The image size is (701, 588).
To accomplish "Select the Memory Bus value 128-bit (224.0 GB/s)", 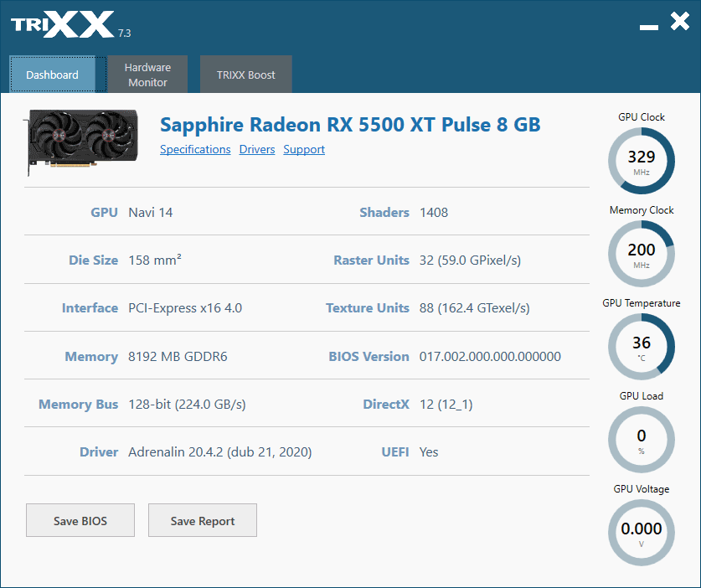I will point(188,405).
